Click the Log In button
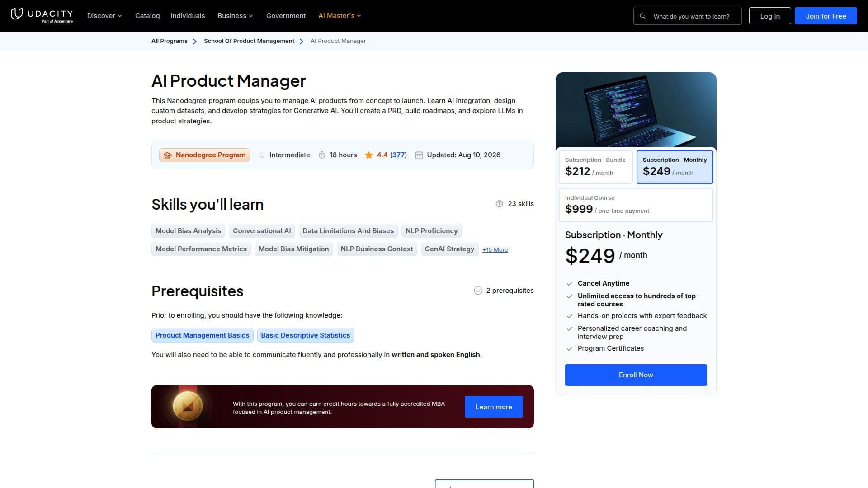 tap(769, 16)
